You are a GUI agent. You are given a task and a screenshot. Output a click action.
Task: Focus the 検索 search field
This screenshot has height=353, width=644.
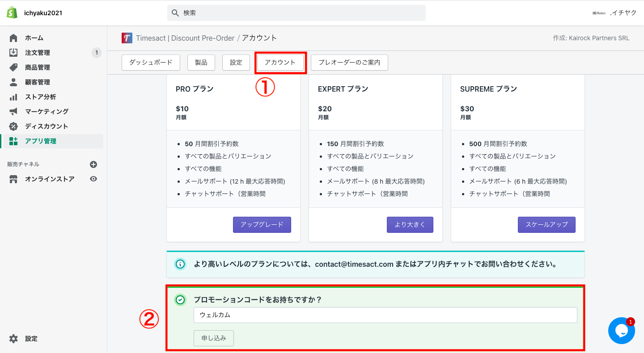pyautogui.click(x=297, y=13)
